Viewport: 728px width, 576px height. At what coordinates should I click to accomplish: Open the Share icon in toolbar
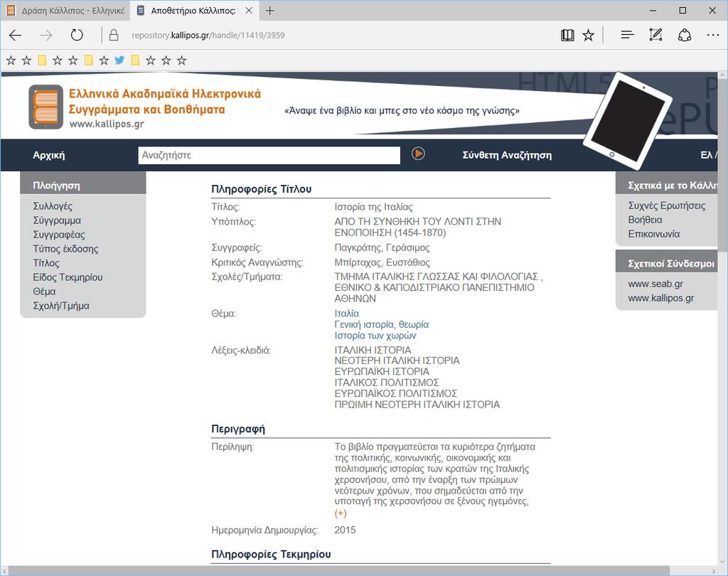(685, 35)
